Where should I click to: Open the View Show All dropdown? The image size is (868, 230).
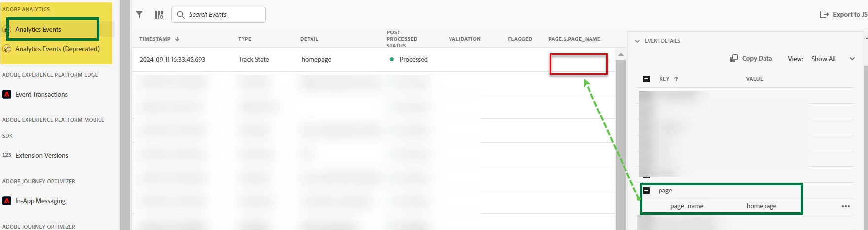tap(833, 59)
